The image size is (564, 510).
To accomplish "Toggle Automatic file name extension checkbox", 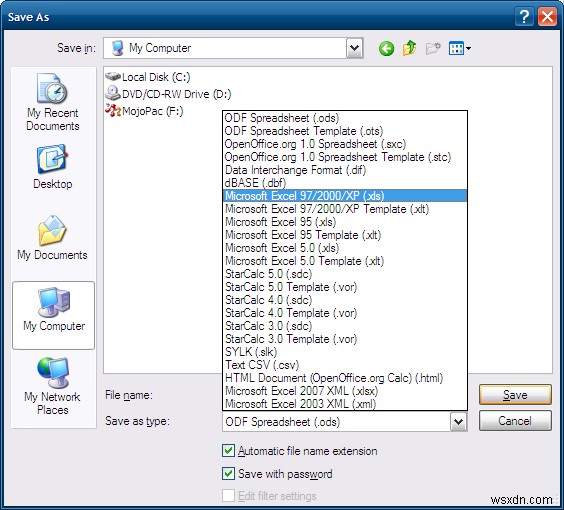I will pyautogui.click(x=228, y=451).
